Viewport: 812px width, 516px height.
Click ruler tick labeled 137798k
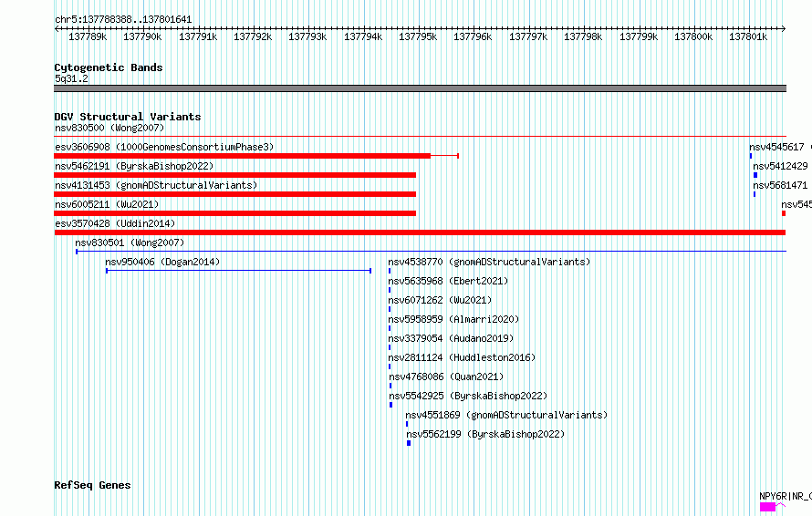tap(583, 36)
